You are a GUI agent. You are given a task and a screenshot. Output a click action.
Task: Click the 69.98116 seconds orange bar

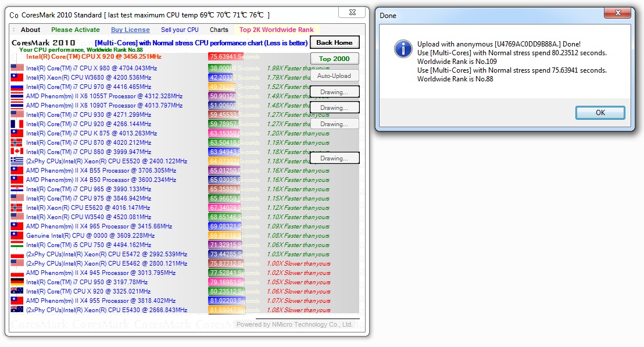(x=226, y=235)
